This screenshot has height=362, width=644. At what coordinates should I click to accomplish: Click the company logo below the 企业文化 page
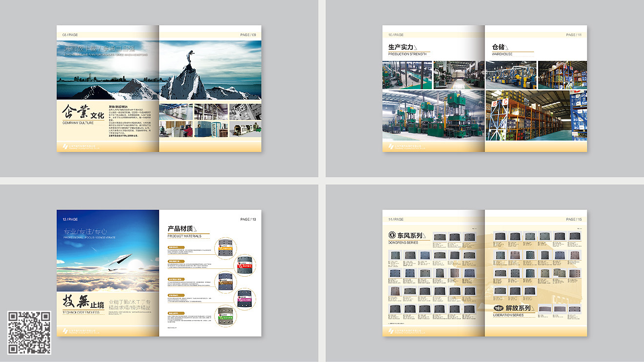[65, 147]
